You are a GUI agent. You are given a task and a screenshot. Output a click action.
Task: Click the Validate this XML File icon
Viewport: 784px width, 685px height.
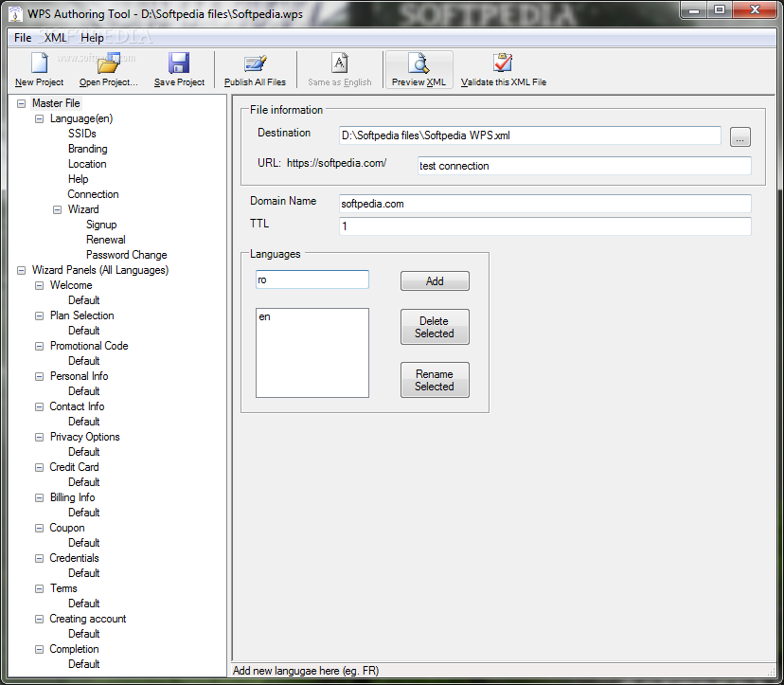(x=503, y=63)
